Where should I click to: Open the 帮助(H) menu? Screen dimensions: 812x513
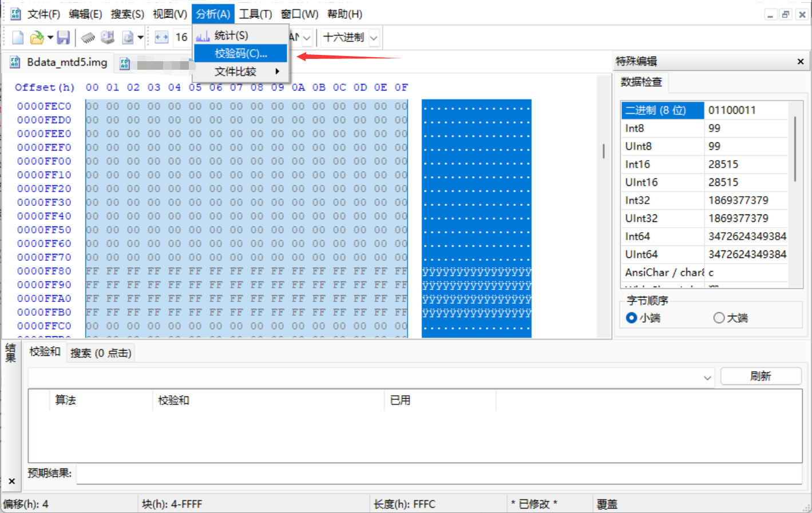[x=344, y=14]
